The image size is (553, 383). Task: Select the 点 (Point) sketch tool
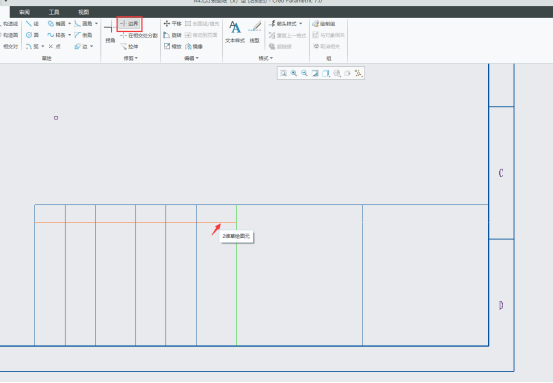point(54,46)
